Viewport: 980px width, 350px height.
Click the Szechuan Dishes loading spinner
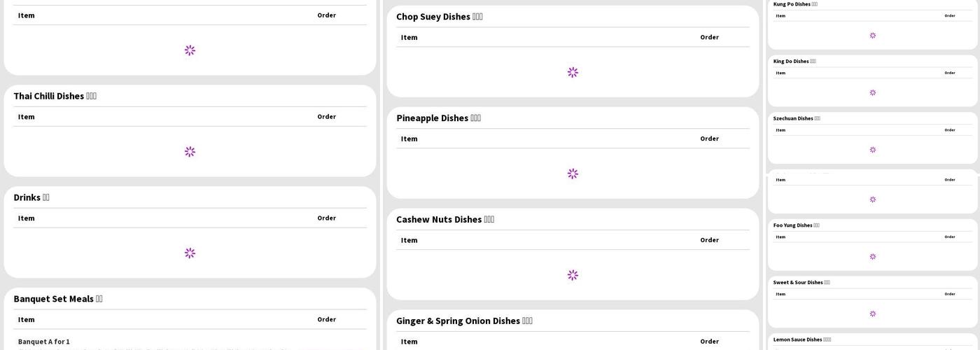[x=872, y=150]
